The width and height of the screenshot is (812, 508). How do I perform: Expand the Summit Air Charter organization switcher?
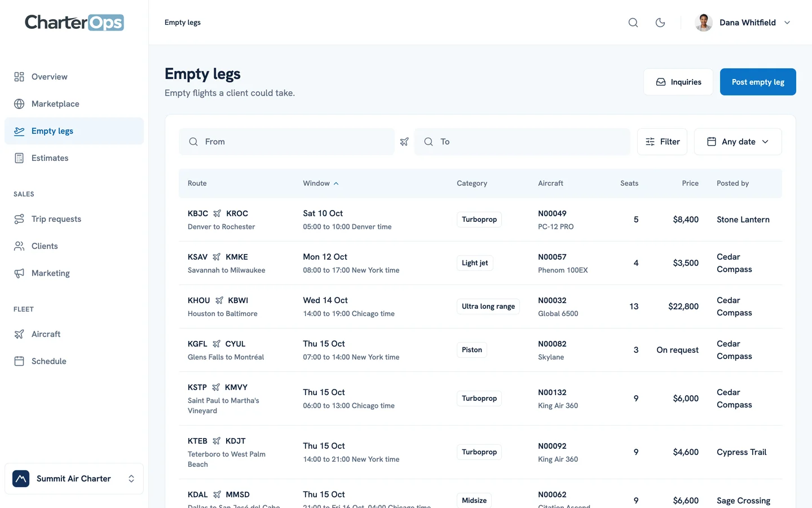coord(74,479)
